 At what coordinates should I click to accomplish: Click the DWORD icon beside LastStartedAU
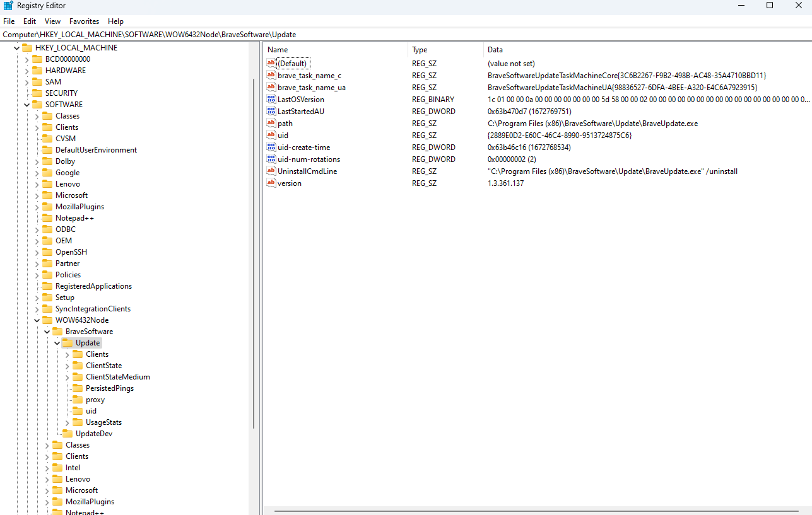pyautogui.click(x=271, y=111)
